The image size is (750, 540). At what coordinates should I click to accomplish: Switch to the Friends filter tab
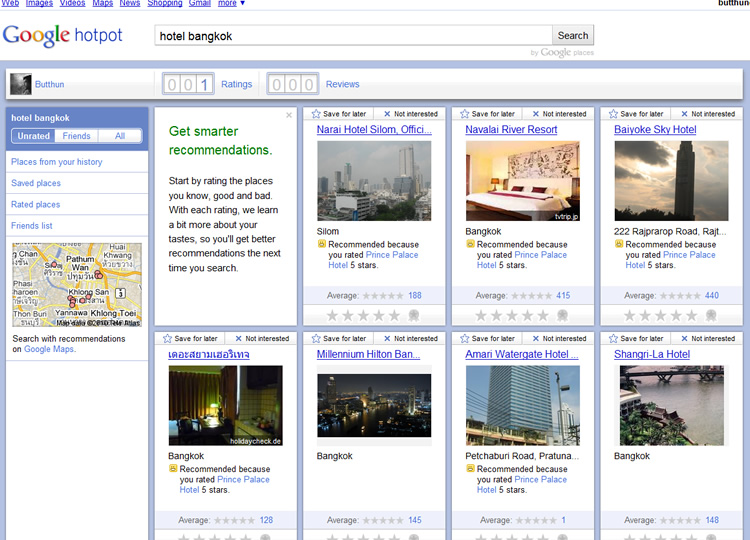coord(77,136)
